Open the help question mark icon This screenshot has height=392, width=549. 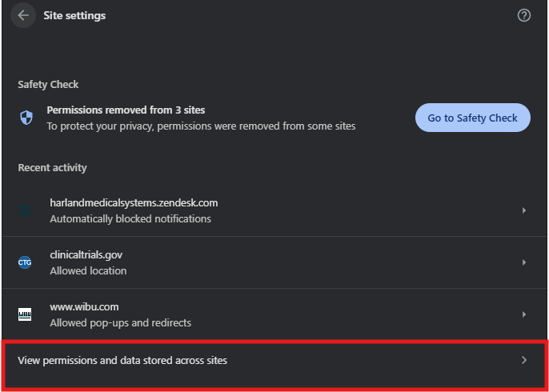tap(524, 15)
